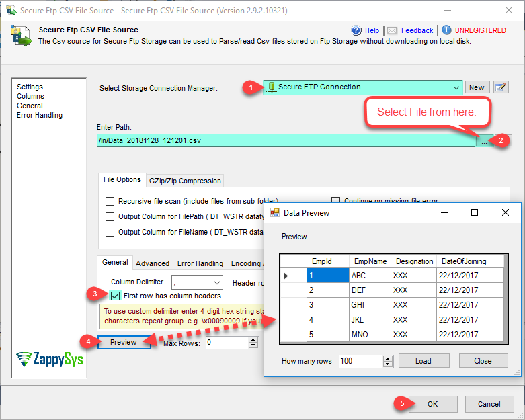Screen dimensions: 525x420
Task: Click the app icon in the main title bar
Action: click(11, 10)
